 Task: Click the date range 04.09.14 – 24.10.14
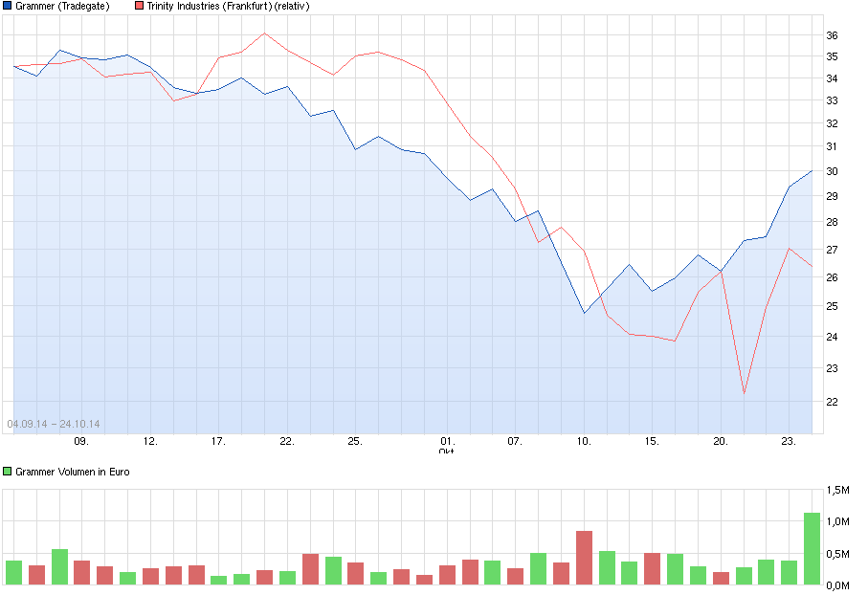point(54,424)
